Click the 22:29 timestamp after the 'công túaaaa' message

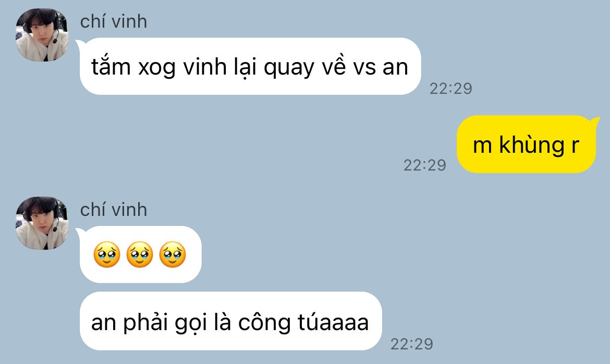411,344
